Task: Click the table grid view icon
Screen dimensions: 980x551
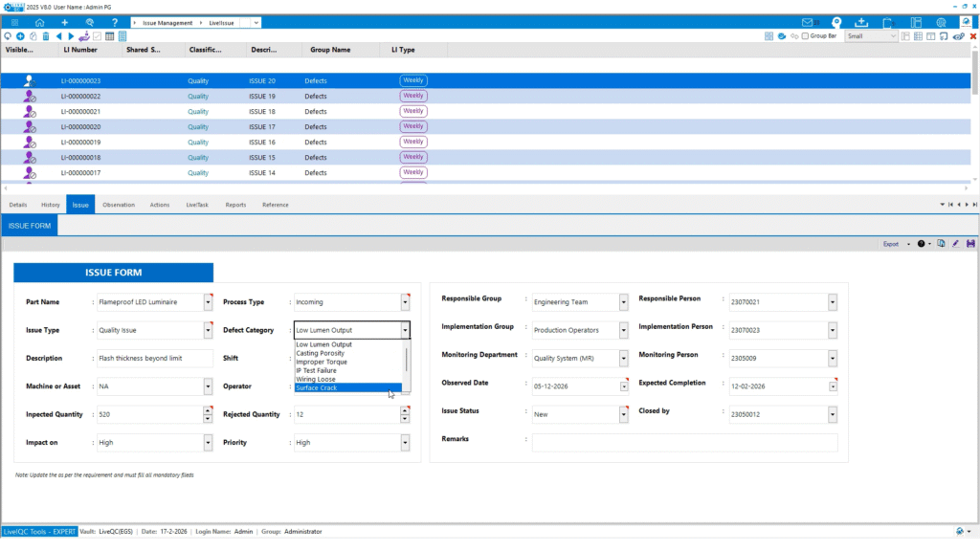Action: click(109, 36)
